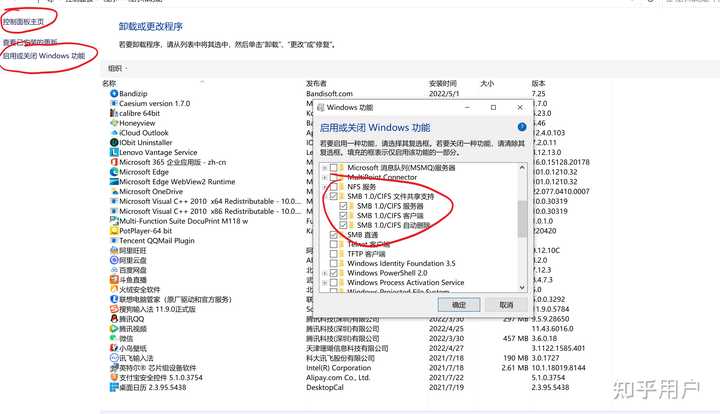The height and width of the screenshot is (414, 720).
Task: Open the blue help icon in Windows 功能 dialog
Action: pyautogui.click(x=522, y=127)
